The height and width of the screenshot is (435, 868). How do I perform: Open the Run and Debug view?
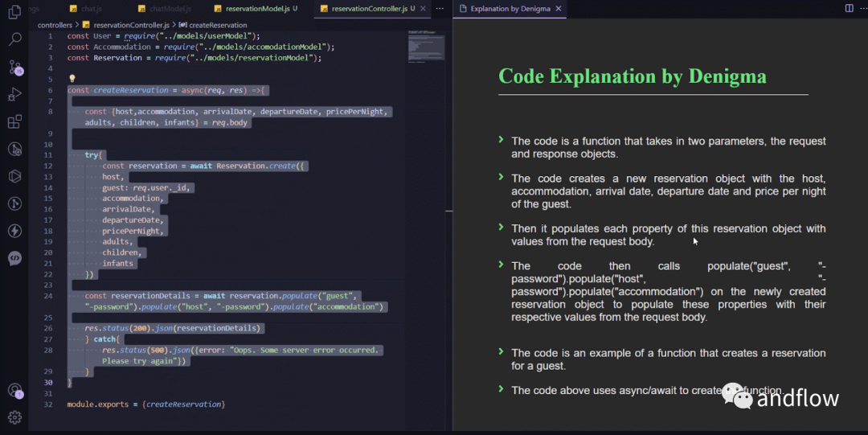coord(15,94)
